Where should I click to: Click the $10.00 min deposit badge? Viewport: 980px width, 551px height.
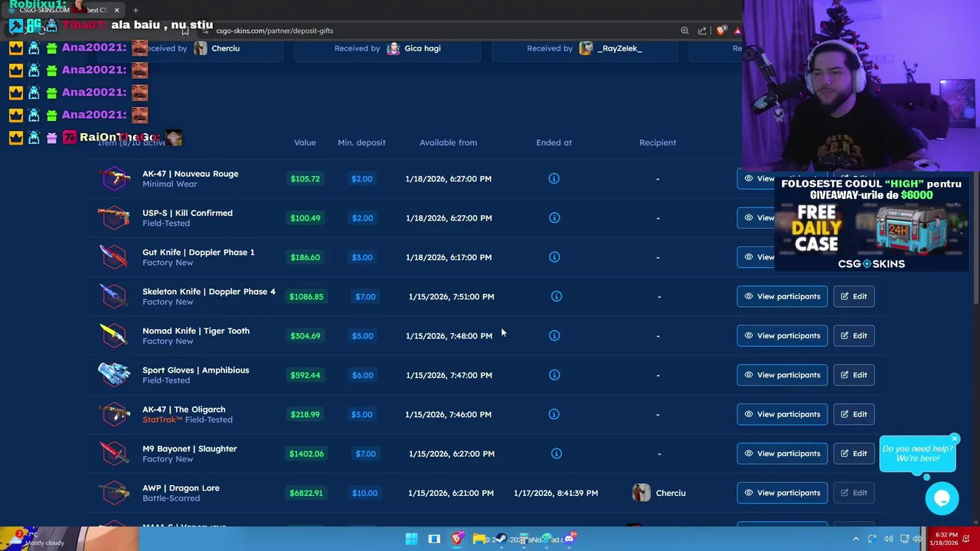364,493
